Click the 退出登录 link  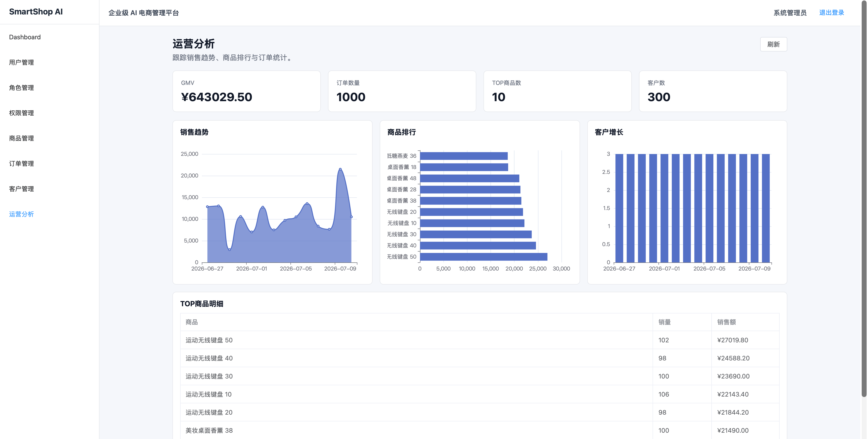831,12
